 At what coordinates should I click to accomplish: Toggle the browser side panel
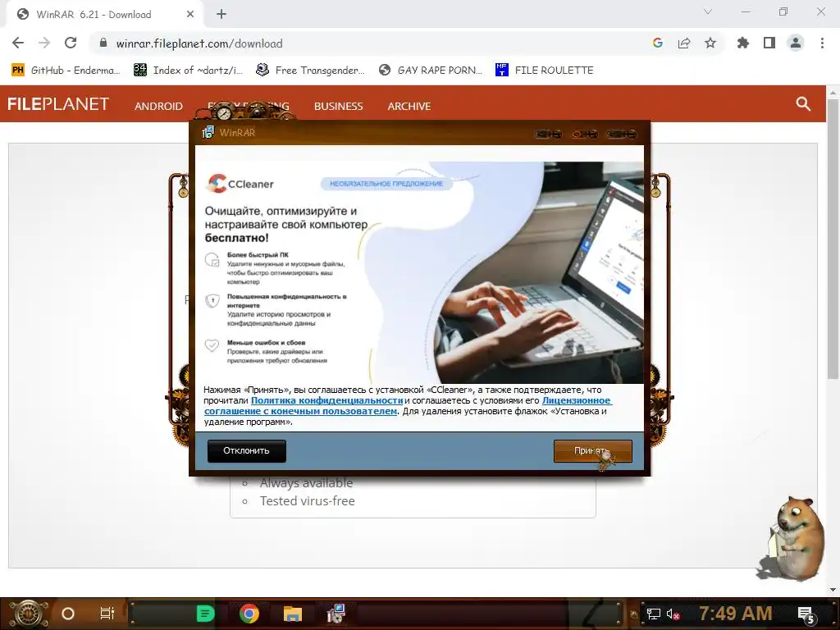[x=769, y=43]
